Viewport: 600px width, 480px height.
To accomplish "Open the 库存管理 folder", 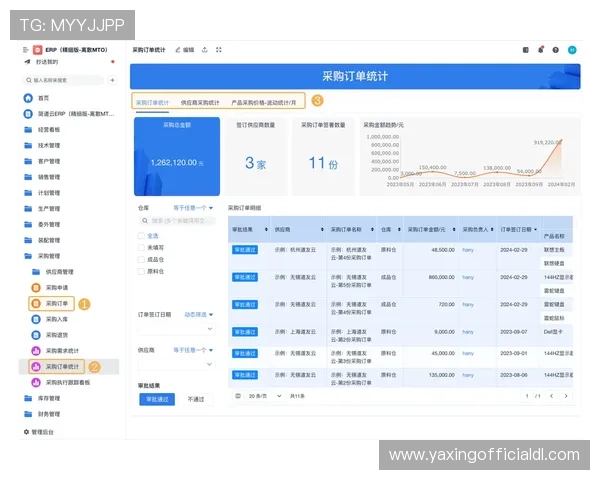I will (x=42, y=398).
